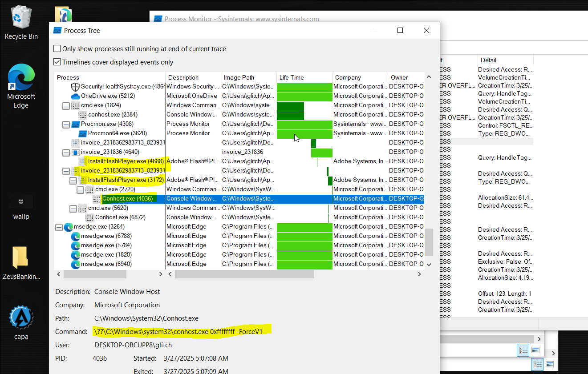
Task: Select msedge.exe (6788) Edge icon
Action: pos(75,236)
